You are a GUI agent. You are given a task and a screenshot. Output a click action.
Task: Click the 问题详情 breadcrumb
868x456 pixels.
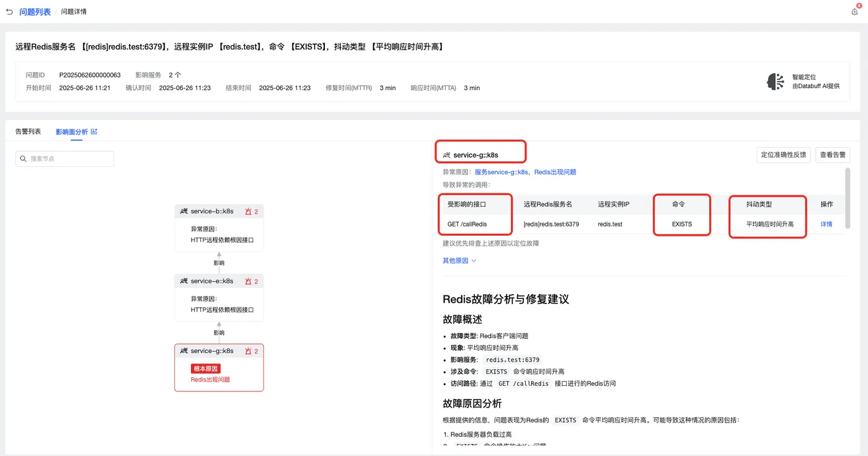(74, 12)
